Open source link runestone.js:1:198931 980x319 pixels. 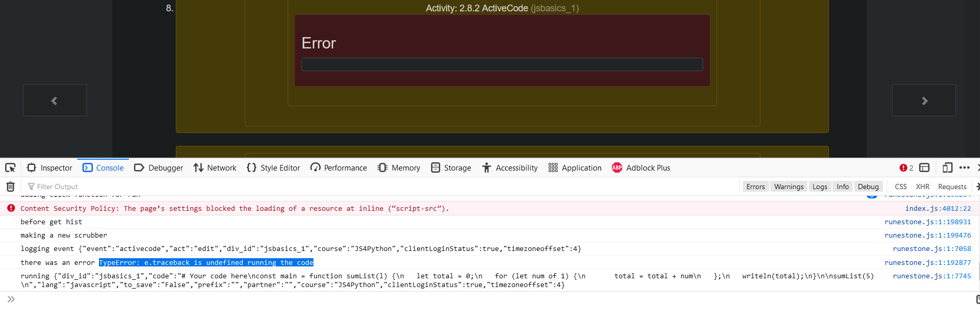pos(927,222)
